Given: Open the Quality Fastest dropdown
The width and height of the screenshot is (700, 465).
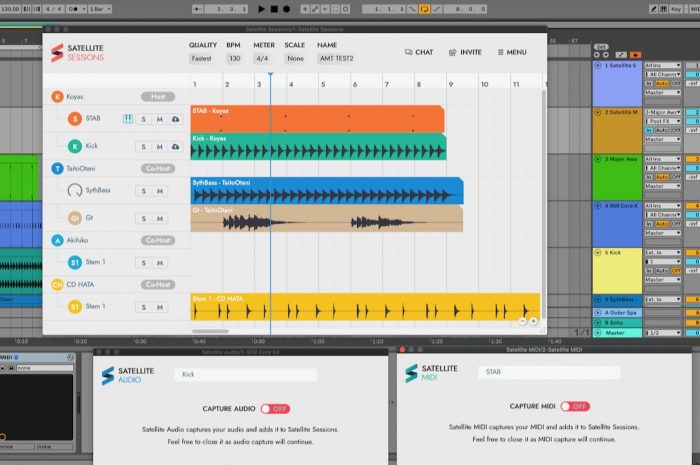Looking at the screenshot, I should [201, 58].
